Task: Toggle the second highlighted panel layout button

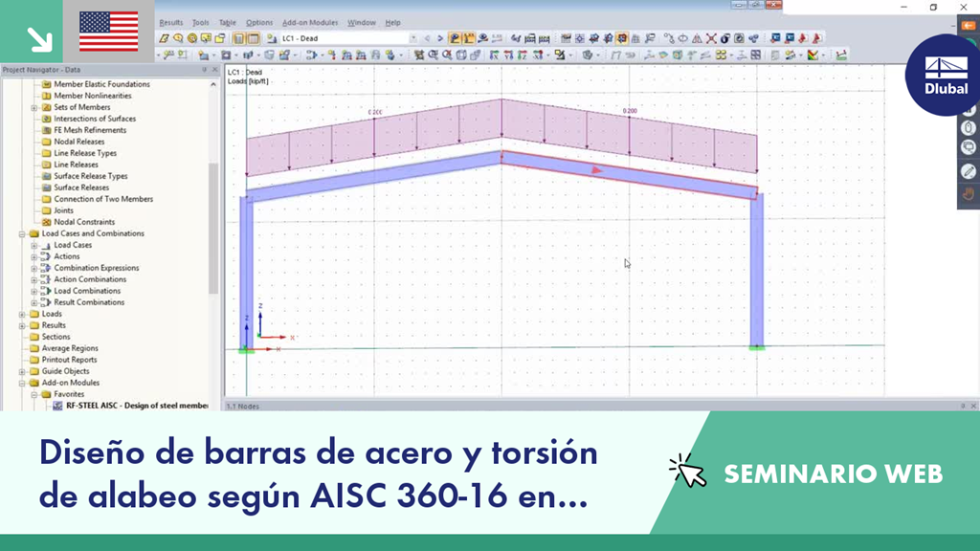Action: [253, 38]
